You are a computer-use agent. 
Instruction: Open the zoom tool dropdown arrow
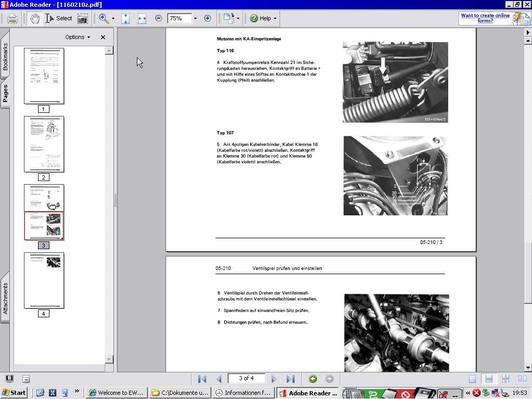pyautogui.click(x=113, y=19)
